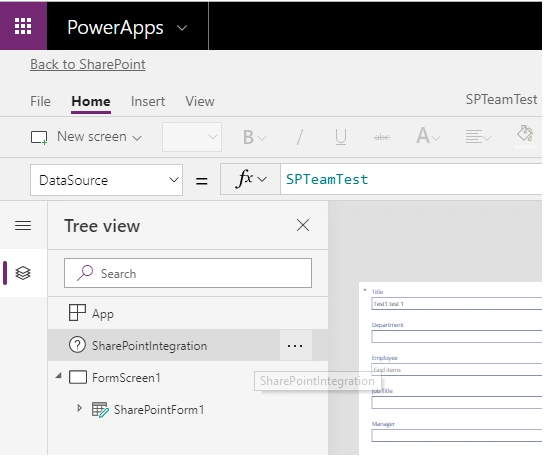Click the Employee find items field
The image size is (544, 463).
pos(456,370)
